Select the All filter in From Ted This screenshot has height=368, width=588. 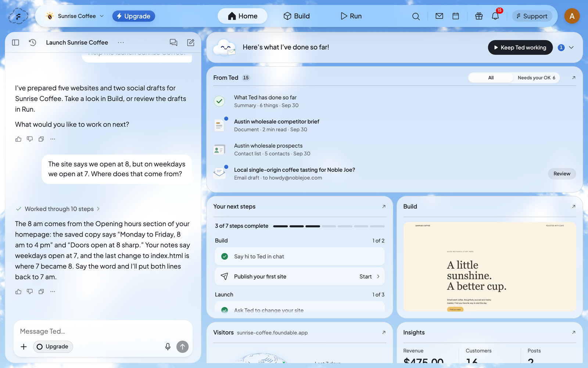[x=491, y=78]
